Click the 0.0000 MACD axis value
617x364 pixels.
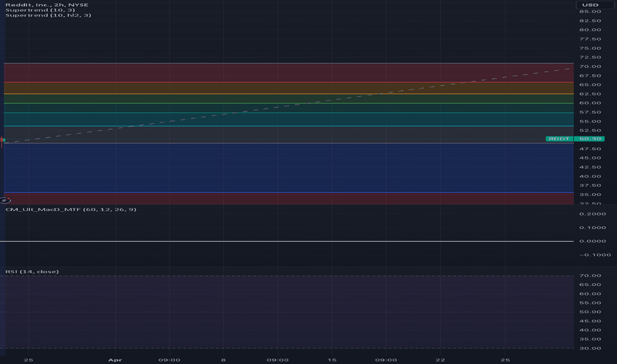593,241
